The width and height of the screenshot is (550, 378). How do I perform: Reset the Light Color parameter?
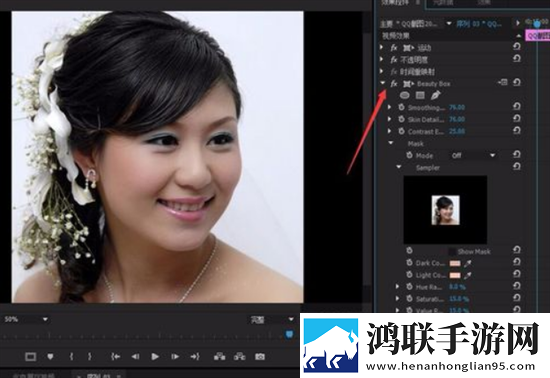(517, 274)
